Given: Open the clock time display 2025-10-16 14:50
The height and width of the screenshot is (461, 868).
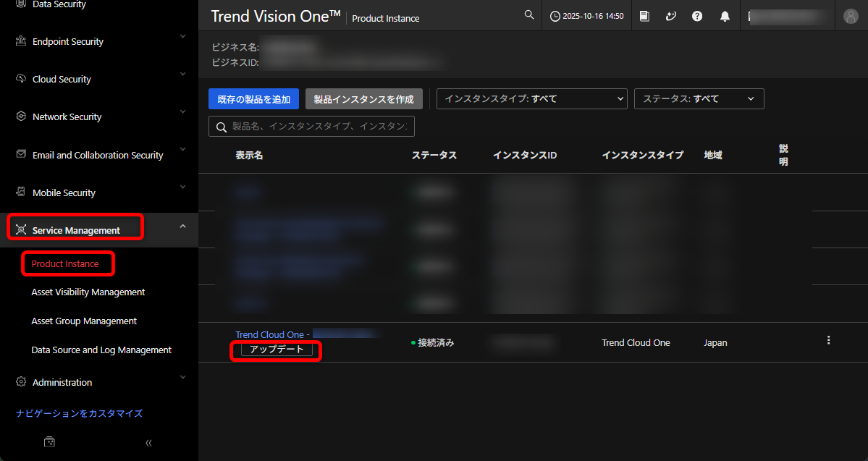Looking at the screenshot, I should pos(587,16).
